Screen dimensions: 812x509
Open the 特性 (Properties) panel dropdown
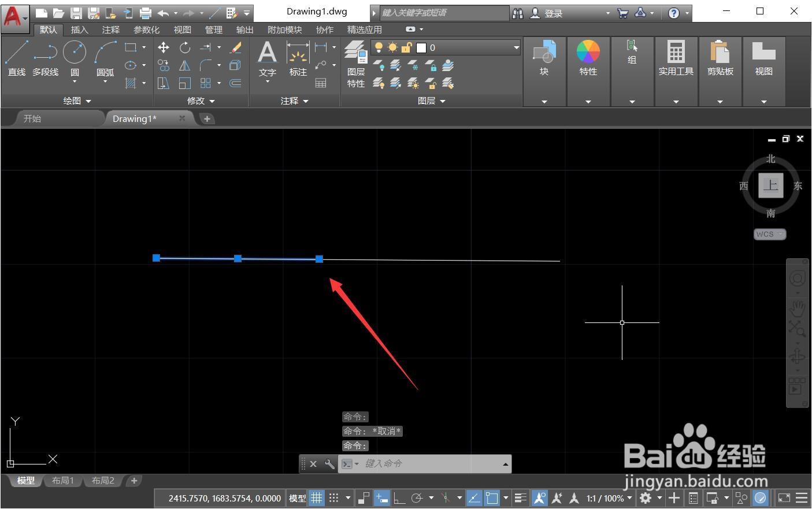tap(588, 102)
